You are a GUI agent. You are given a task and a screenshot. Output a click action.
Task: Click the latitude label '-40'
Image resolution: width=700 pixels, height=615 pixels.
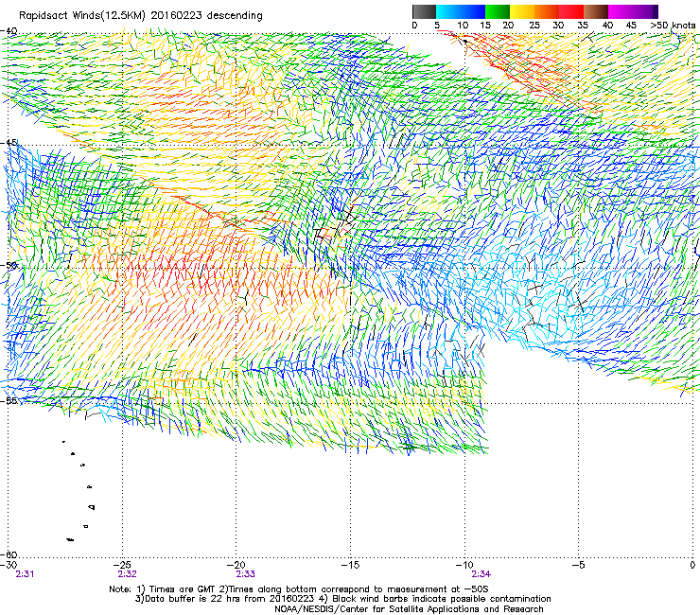tap(9, 31)
